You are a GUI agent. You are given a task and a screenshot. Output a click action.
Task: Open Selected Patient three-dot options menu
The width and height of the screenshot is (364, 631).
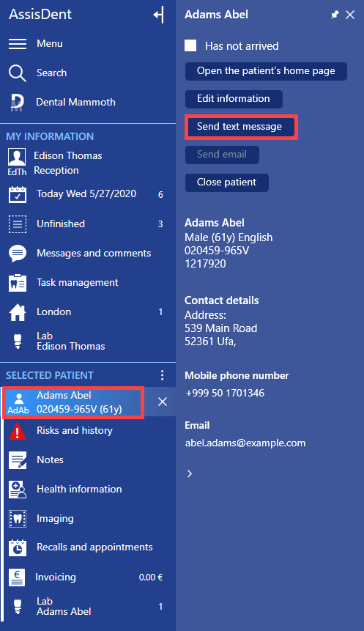pos(162,375)
